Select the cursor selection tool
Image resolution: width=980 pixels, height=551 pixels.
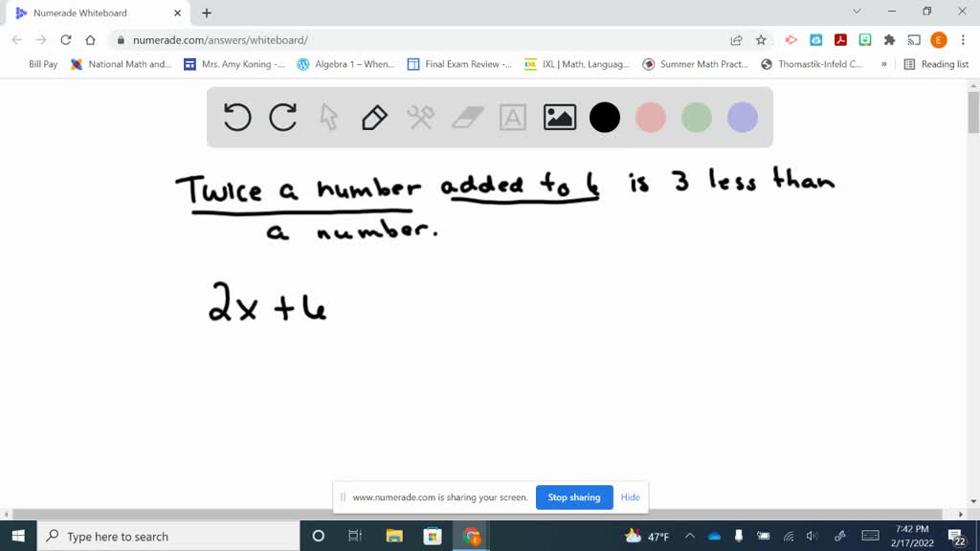pyautogui.click(x=328, y=117)
